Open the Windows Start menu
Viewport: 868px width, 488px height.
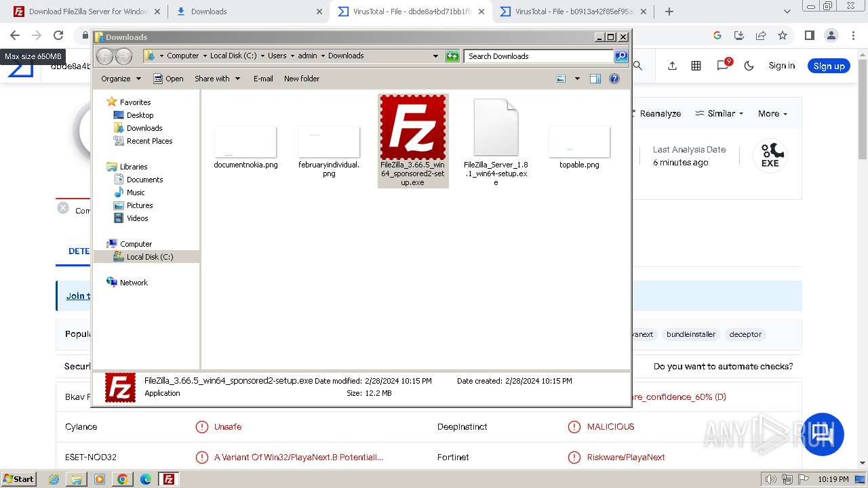point(19,479)
